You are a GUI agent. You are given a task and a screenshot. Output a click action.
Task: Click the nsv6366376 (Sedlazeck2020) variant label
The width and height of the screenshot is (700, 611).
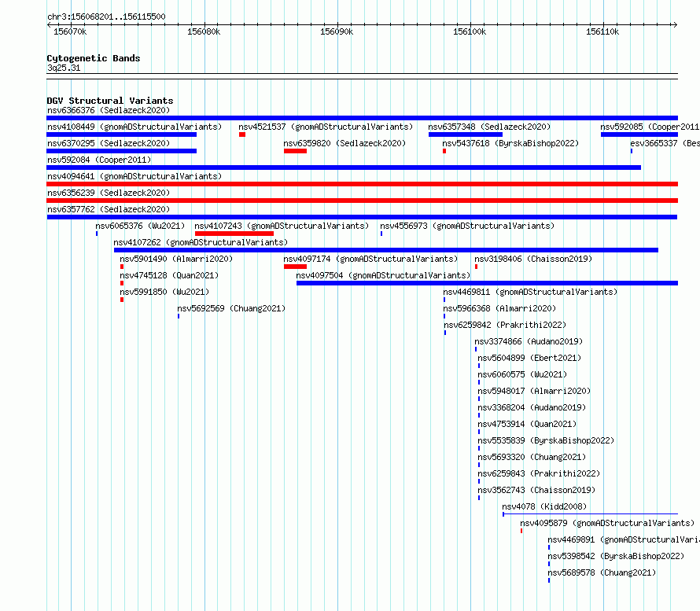(109, 110)
